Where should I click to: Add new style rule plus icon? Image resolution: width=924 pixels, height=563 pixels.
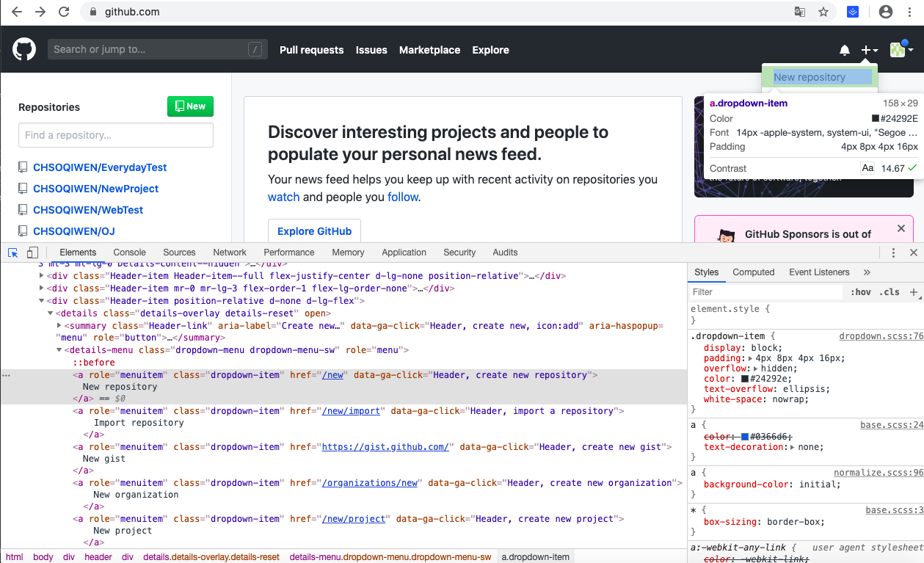[914, 292]
